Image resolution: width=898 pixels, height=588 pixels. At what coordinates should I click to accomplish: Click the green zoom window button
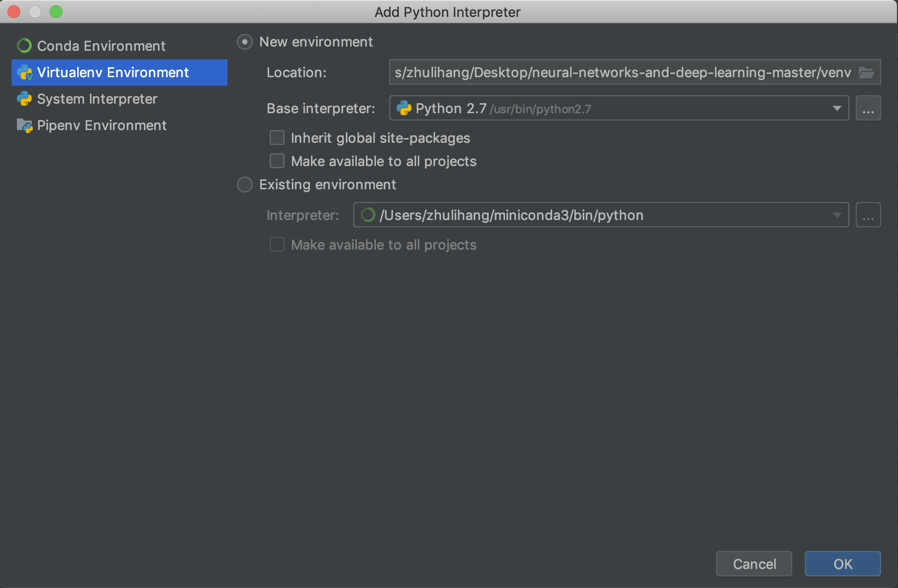[x=56, y=12]
